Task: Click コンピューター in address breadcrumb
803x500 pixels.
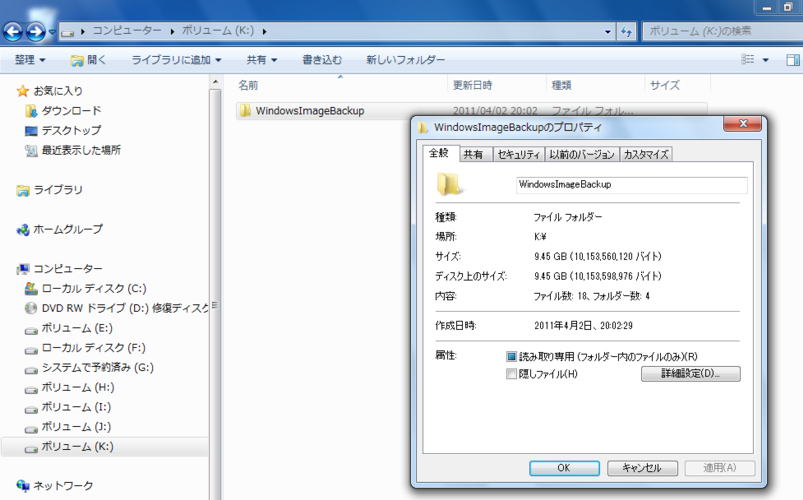Action: pos(126,31)
